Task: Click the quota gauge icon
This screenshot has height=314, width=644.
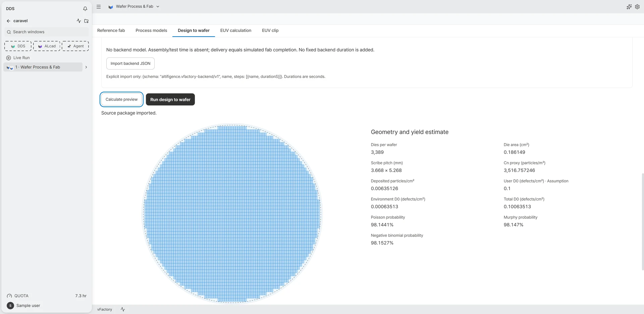Action: click(9, 296)
